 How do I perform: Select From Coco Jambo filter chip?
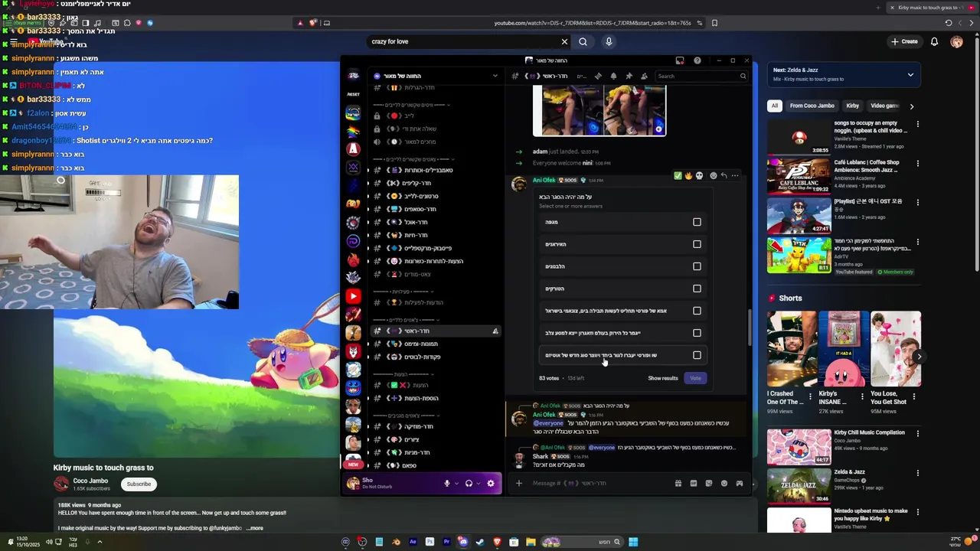pyautogui.click(x=812, y=106)
